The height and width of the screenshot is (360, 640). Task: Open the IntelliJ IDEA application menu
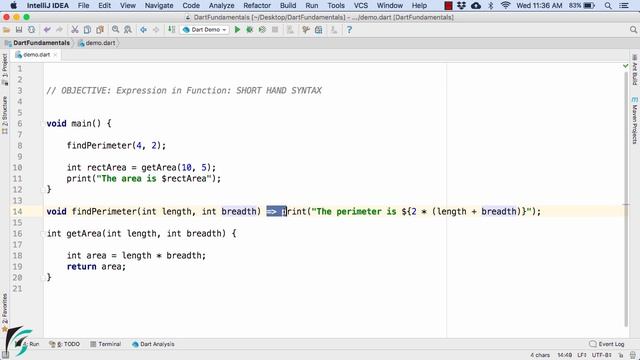47,5
